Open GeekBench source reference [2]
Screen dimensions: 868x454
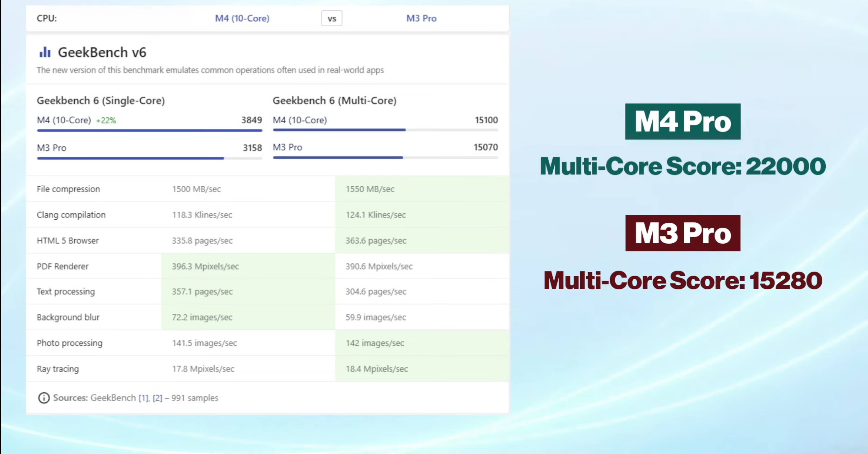click(x=157, y=398)
